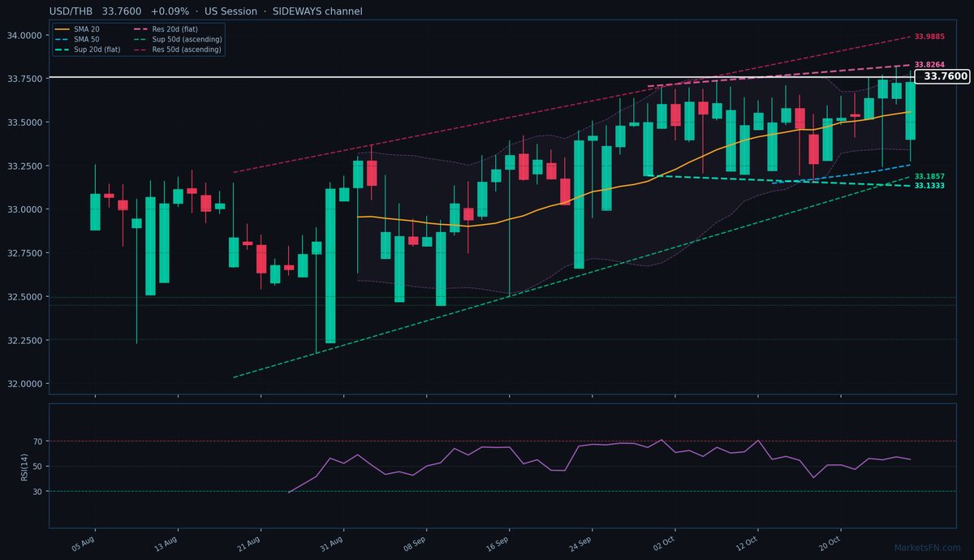Image resolution: width=974 pixels, height=560 pixels.
Task: Click the RSI 30 level label
Action: click(x=37, y=492)
